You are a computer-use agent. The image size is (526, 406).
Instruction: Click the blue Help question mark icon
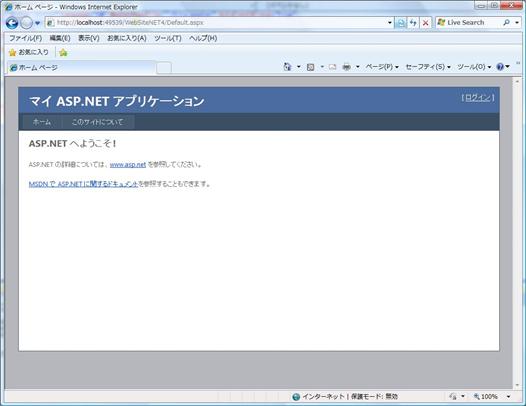click(x=500, y=67)
